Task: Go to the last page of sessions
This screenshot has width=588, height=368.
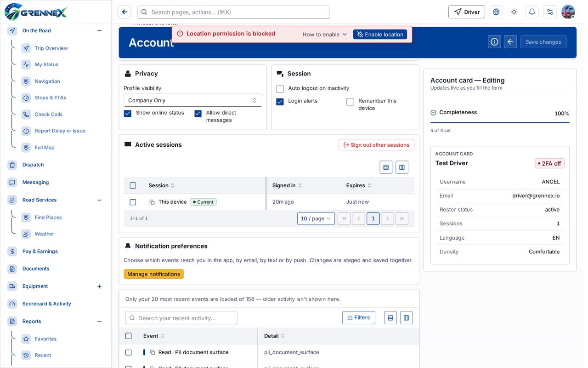Action: [402, 218]
